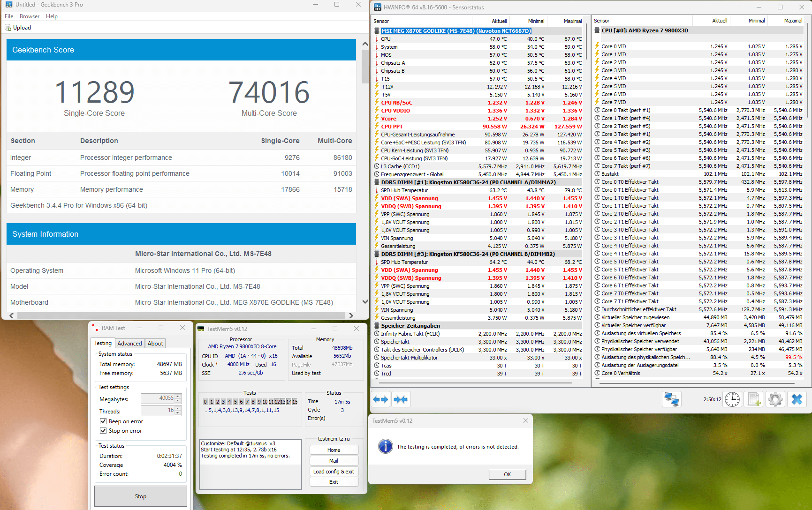
Task: Click the Stop button in RAM Test
Action: point(141,496)
